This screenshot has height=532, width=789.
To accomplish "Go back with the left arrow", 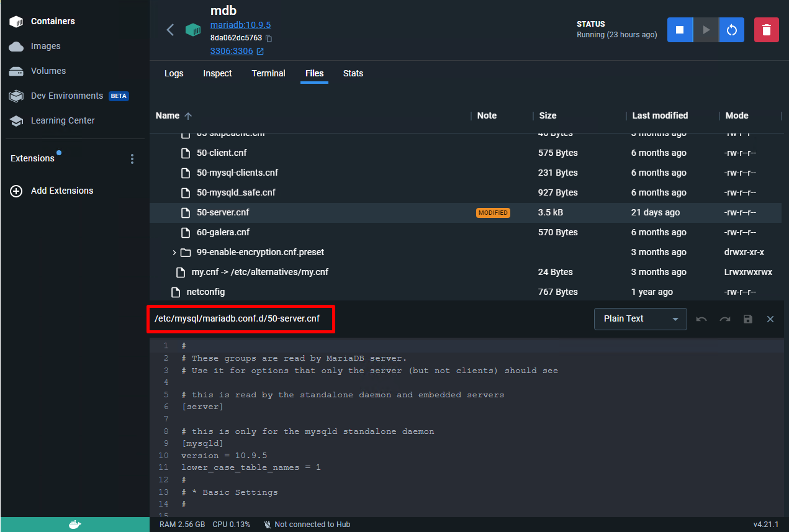I will tap(170, 30).
